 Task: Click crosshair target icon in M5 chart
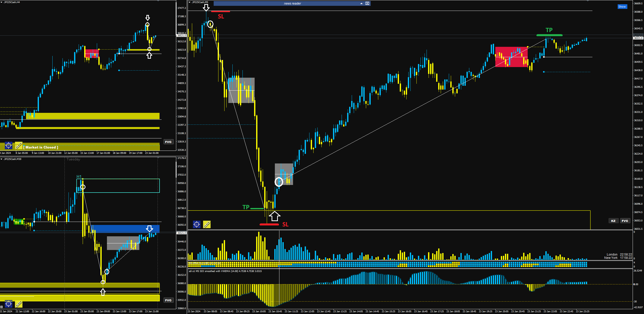197,224
